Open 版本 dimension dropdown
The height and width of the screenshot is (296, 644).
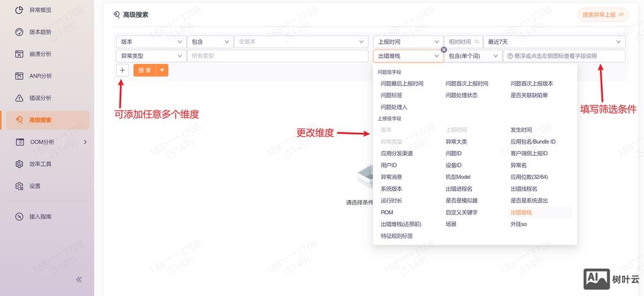point(151,42)
